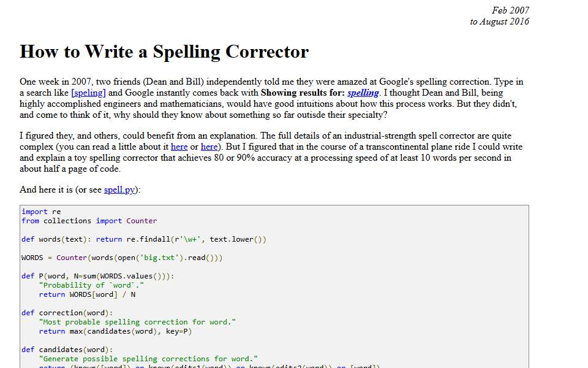Click the "to August 2016" date line

pos(500,21)
